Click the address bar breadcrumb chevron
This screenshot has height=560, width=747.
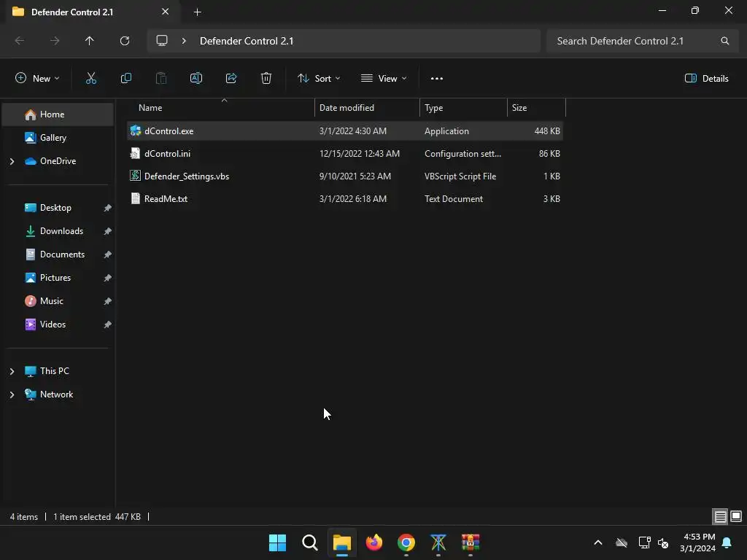184,41
